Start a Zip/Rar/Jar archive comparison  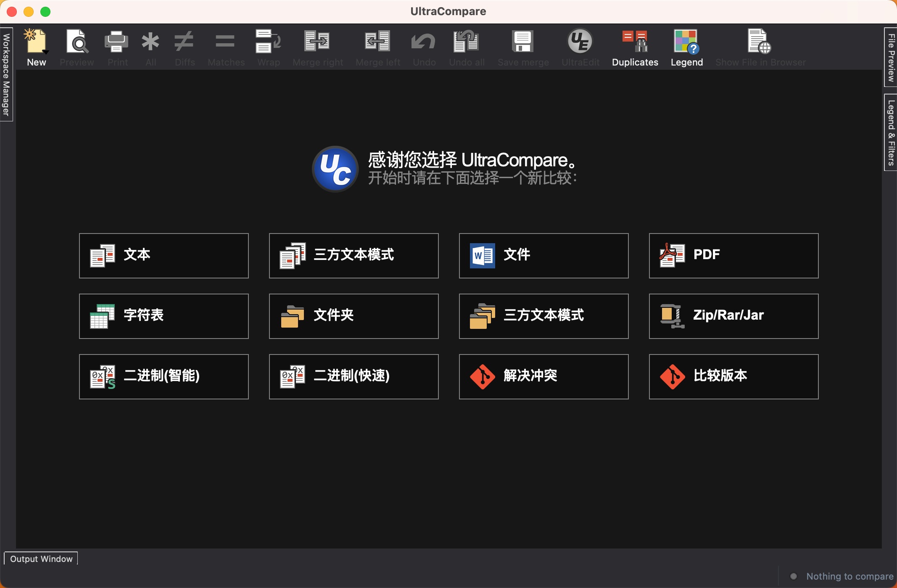click(x=734, y=316)
